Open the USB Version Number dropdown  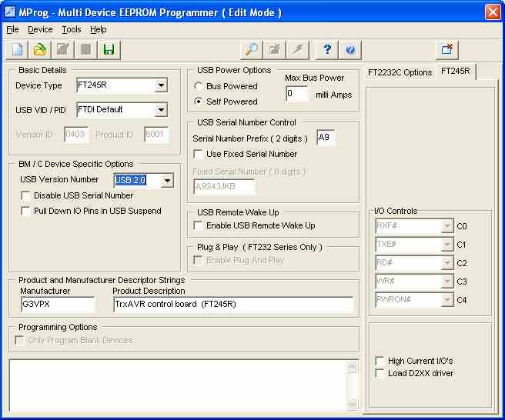click(x=166, y=181)
